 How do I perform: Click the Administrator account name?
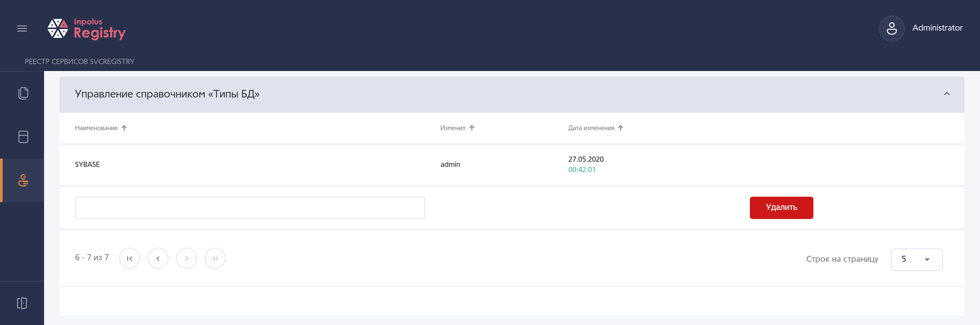(x=938, y=28)
